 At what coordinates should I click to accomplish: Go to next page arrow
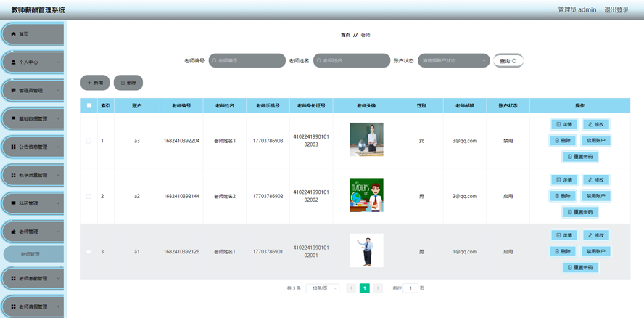point(378,288)
